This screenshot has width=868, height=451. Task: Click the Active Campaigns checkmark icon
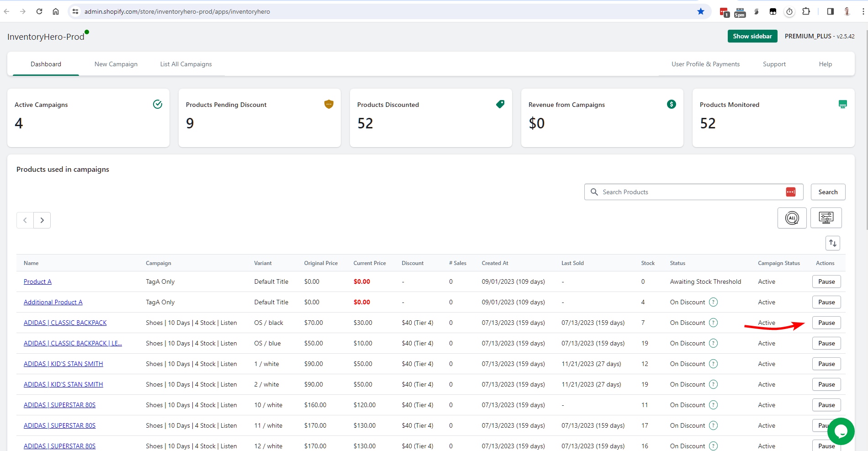coord(158,104)
